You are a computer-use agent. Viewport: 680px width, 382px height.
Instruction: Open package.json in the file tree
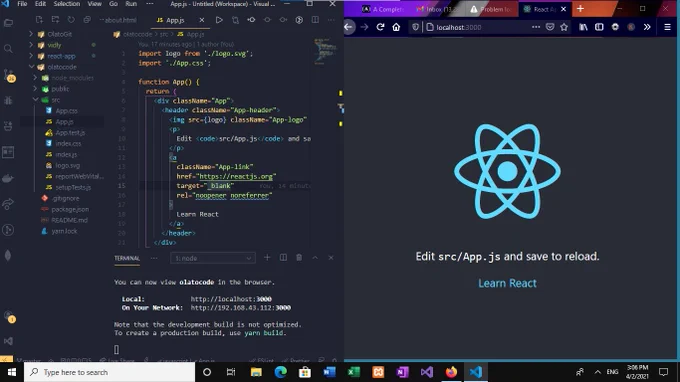tap(69, 209)
